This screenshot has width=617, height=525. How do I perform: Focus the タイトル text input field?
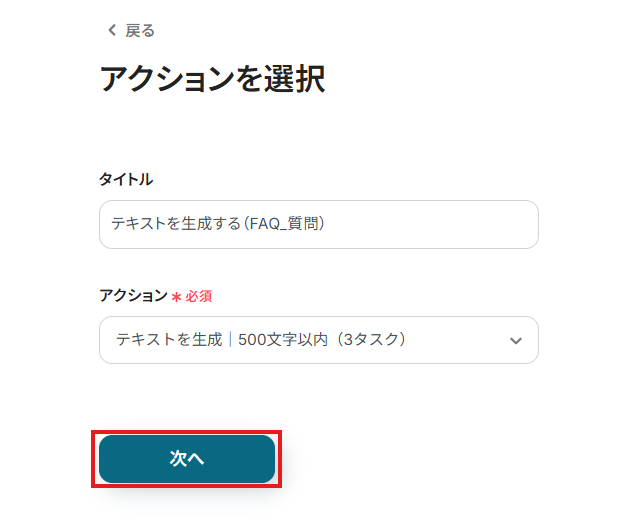[x=318, y=225]
